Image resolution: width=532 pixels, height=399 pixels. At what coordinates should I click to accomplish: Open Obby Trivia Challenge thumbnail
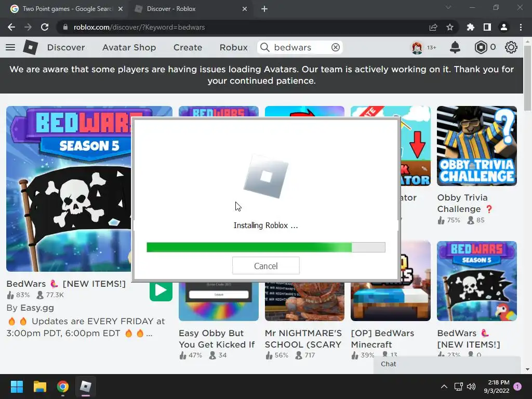click(x=477, y=146)
